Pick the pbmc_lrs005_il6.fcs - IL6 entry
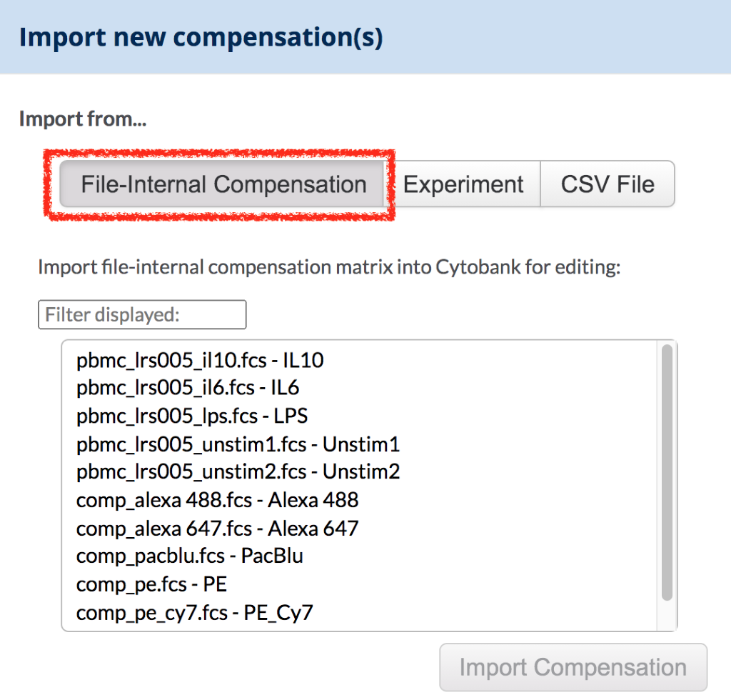The height and width of the screenshot is (700, 731). point(188,388)
